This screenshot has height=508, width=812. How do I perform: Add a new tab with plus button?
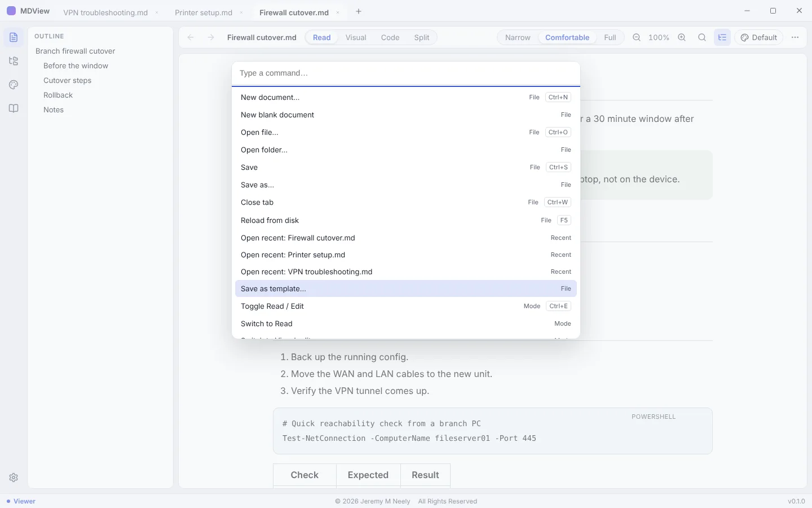point(359,11)
